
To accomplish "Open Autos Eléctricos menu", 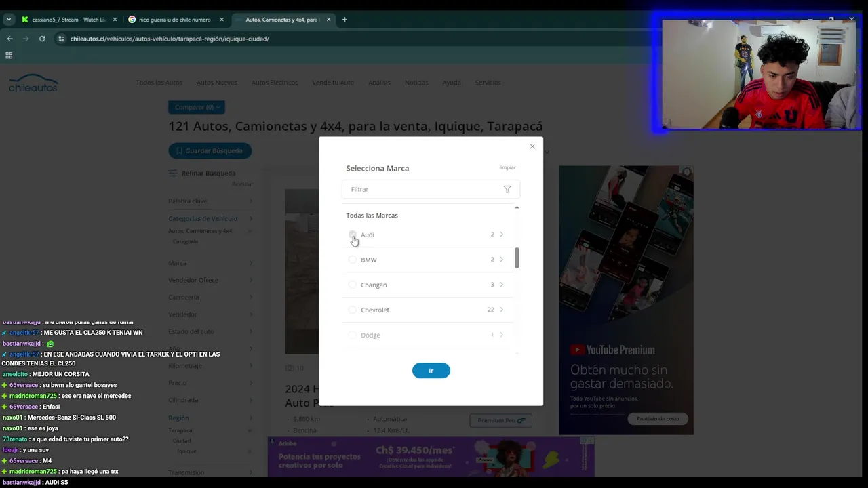I will (x=275, y=83).
